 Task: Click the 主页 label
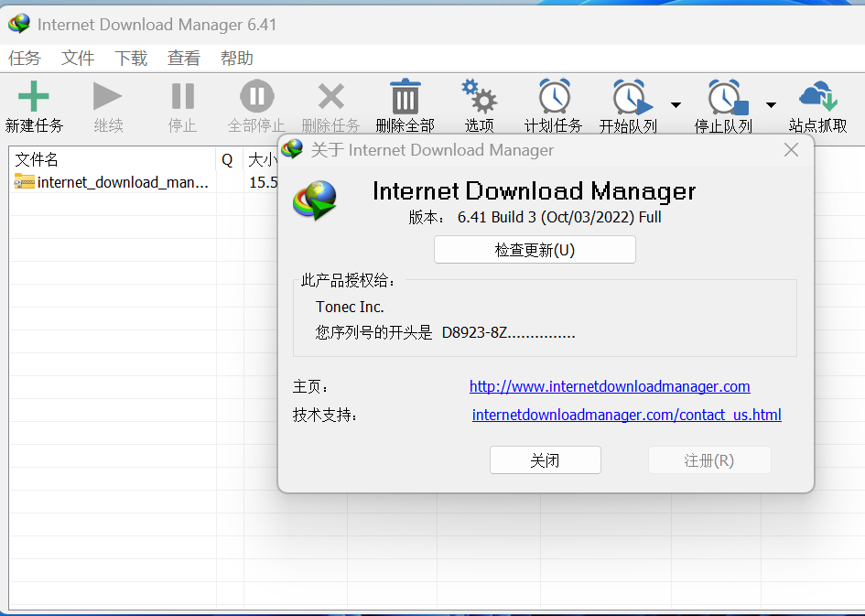tap(309, 386)
